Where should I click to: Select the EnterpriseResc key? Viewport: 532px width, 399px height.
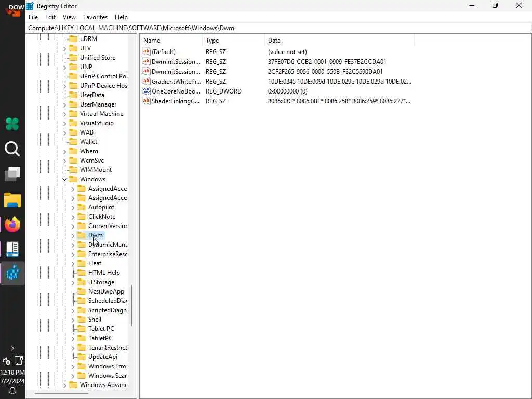tap(108, 254)
